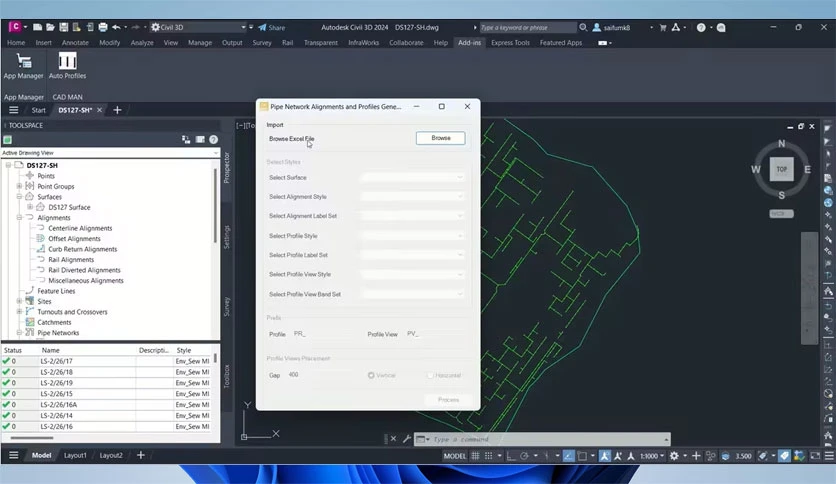This screenshot has width=836, height=484.
Task: Click the Process button in dialog
Action: (x=448, y=400)
